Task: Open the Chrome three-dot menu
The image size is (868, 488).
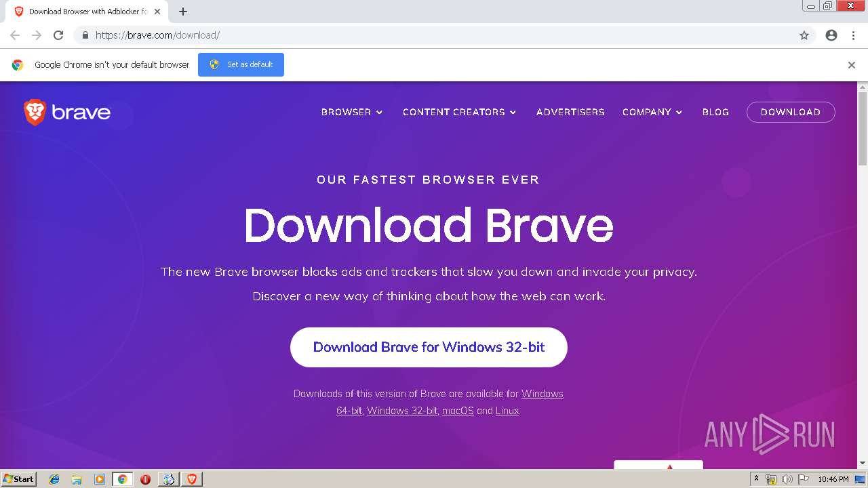Action: tap(853, 35)
